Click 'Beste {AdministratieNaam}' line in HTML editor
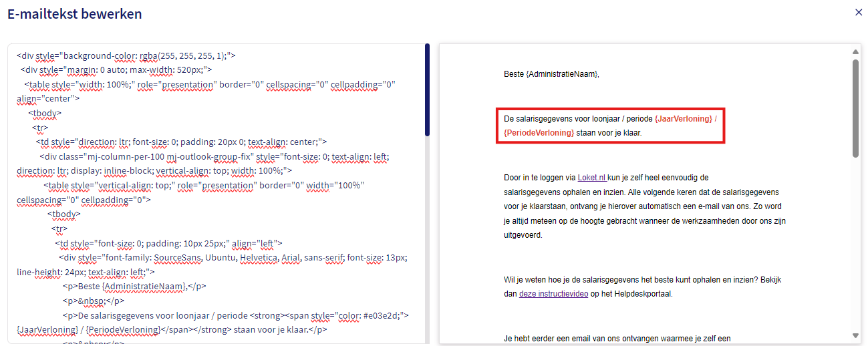 pos(134,287)
